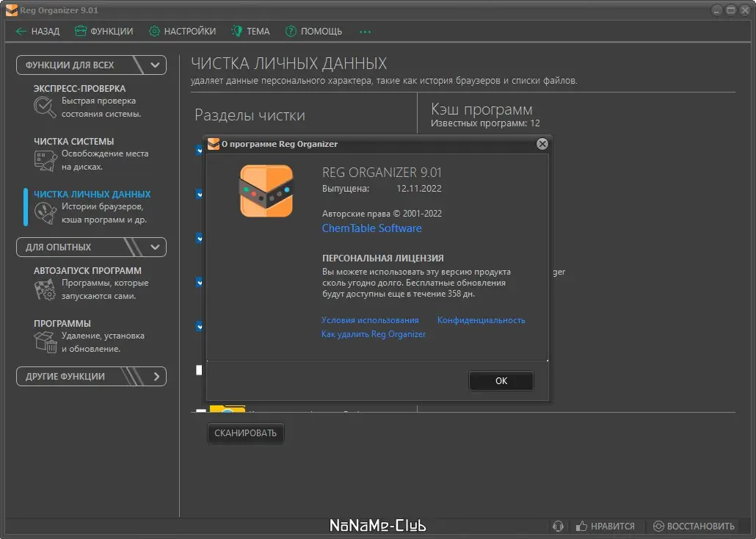This screenshot has width=756, height=539.
Task: Expand the ДРУГИЕ ФУНКЦИИ section
Action: (x=91, y=377)
